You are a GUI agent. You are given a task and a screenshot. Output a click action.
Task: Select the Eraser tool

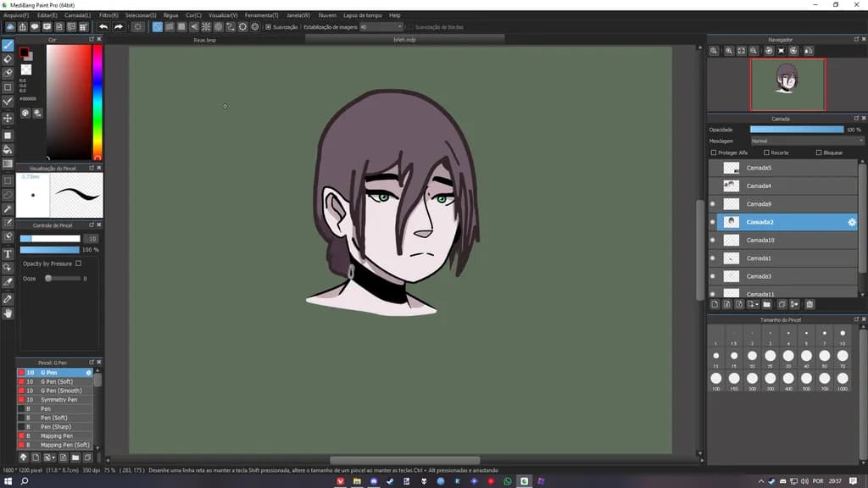(8, 59)
